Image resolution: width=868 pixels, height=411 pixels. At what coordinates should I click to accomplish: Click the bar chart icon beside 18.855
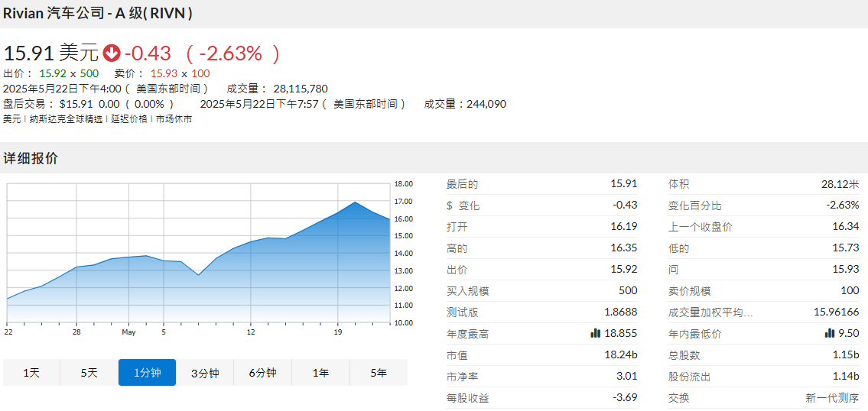596,334
